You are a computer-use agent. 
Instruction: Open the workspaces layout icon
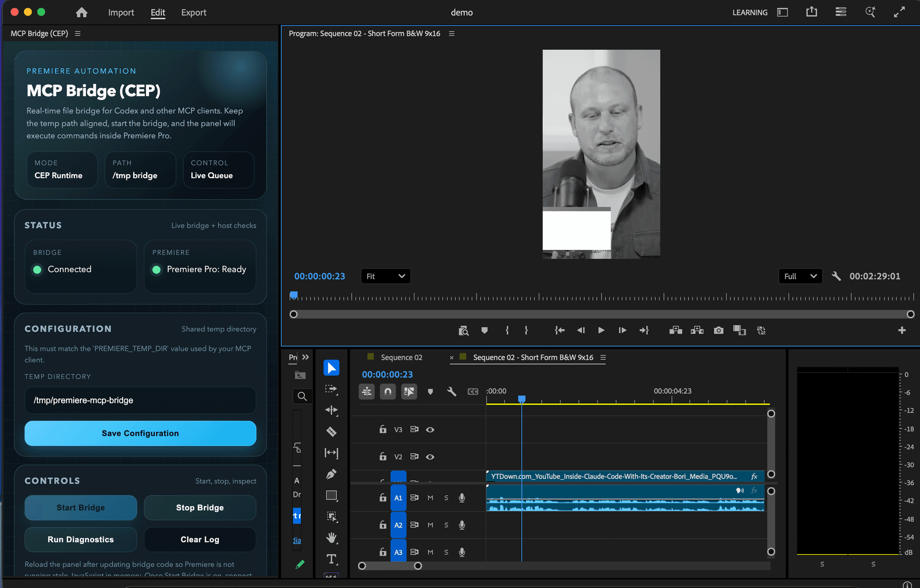(x=782, y=12)
